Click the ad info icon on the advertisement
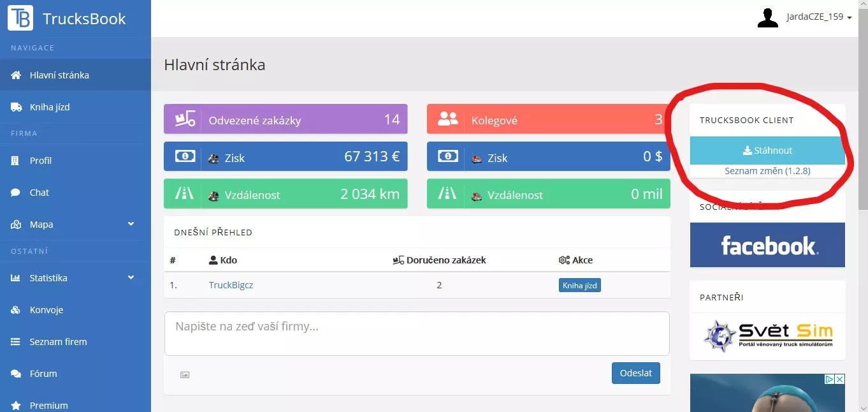Image resolution: width=868 pixels, height=412 pixels. tap(830, 379)
